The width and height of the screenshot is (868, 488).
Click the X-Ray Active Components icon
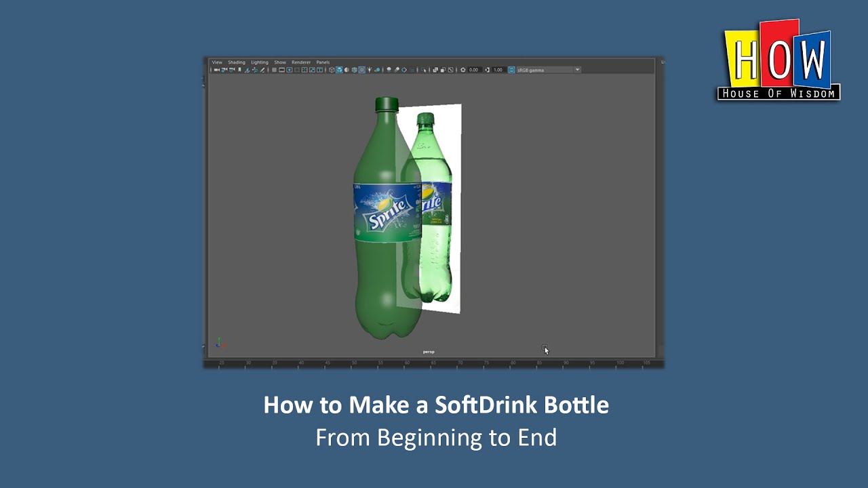(x=443, y=70)
